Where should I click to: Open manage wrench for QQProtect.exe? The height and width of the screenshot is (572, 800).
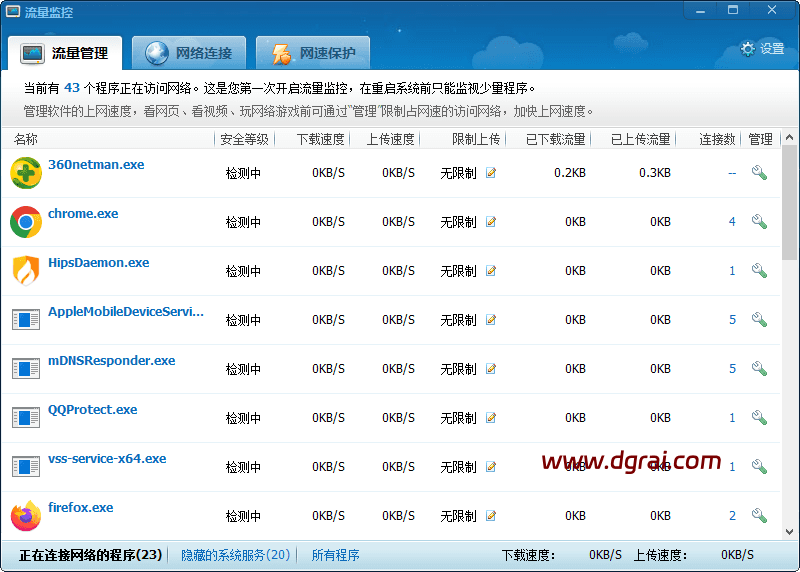click(759, 418)
